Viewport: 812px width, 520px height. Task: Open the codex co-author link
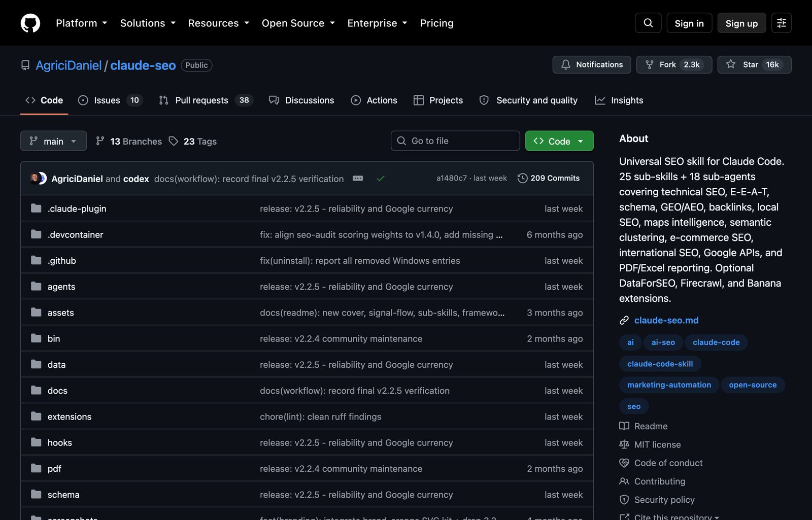pyautogui.click(x=136, y=179)
